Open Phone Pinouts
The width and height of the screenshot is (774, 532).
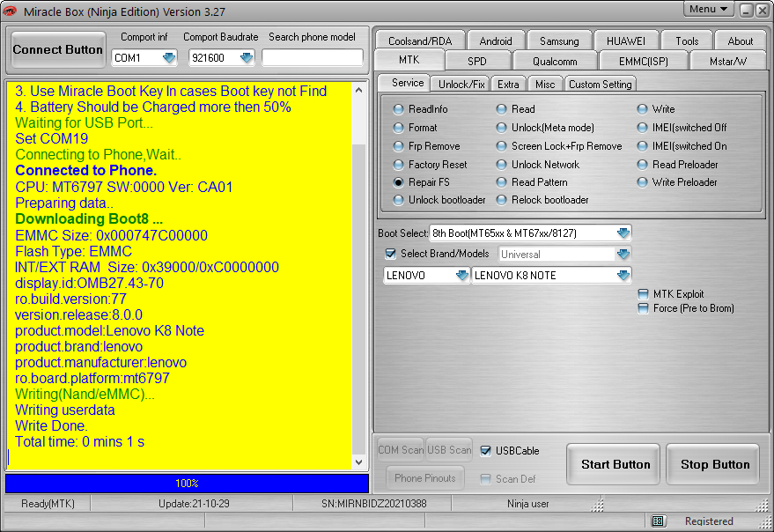coord(425,477)
